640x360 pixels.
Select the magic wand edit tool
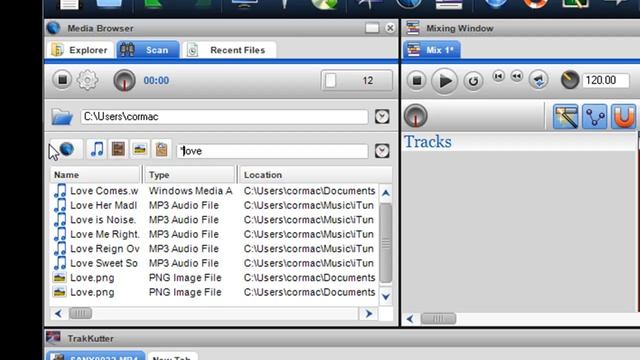coord(565,117)
